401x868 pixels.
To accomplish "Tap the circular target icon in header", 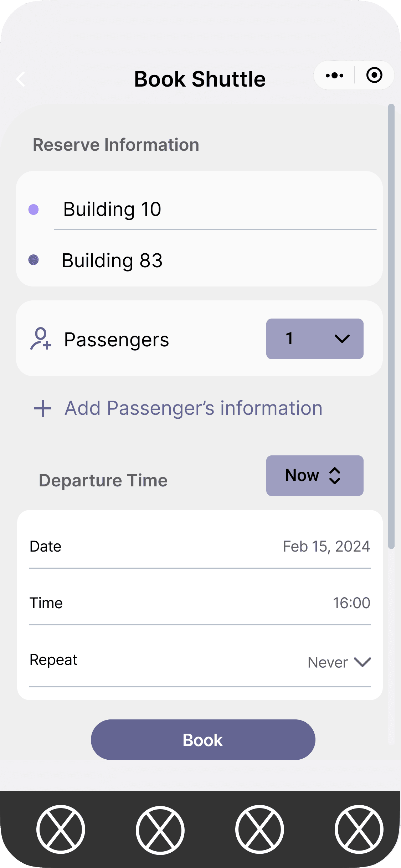I will 374,75.
